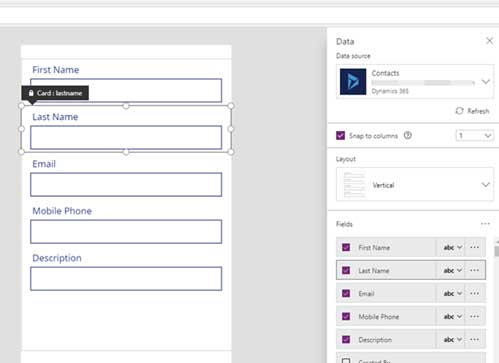Uncheck the Email field checkbox
The height and width of the screenshot is (363, 499).
(x=346, y=293)
